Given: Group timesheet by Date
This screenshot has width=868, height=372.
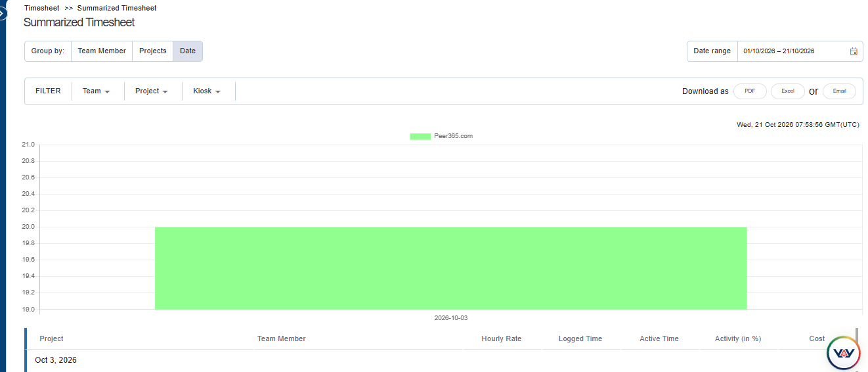Looking at the screenshot, I should (188, 51).
